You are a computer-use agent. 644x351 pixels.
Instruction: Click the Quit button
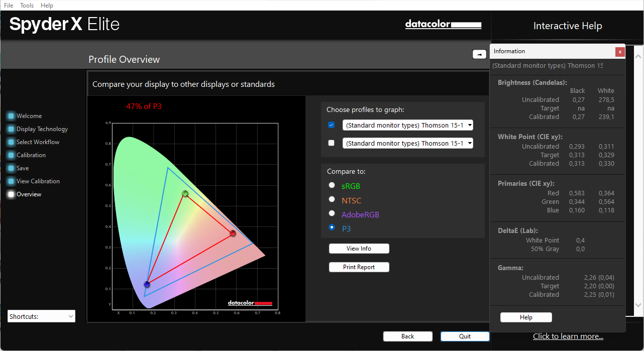coord(465,336)
